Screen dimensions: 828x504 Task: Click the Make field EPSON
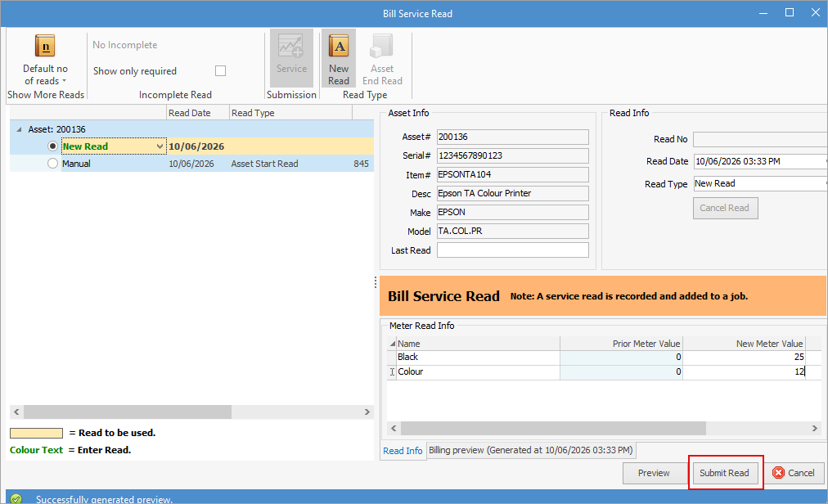[x=512, y=213]
